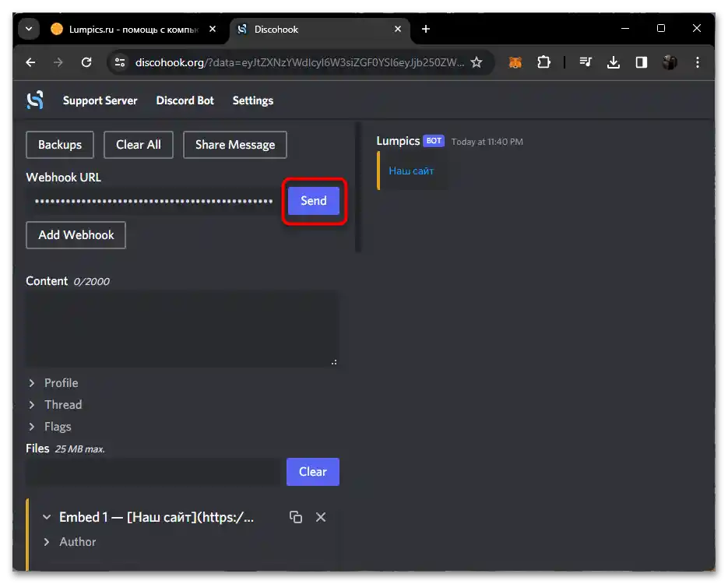
Task: Click the 25 MB max. label
Action: pos(80,449)
